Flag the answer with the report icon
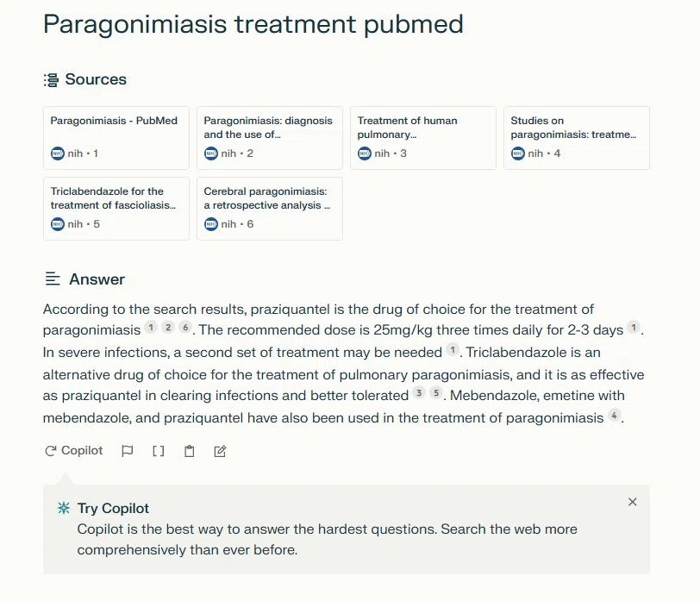 tap(128, 451)
